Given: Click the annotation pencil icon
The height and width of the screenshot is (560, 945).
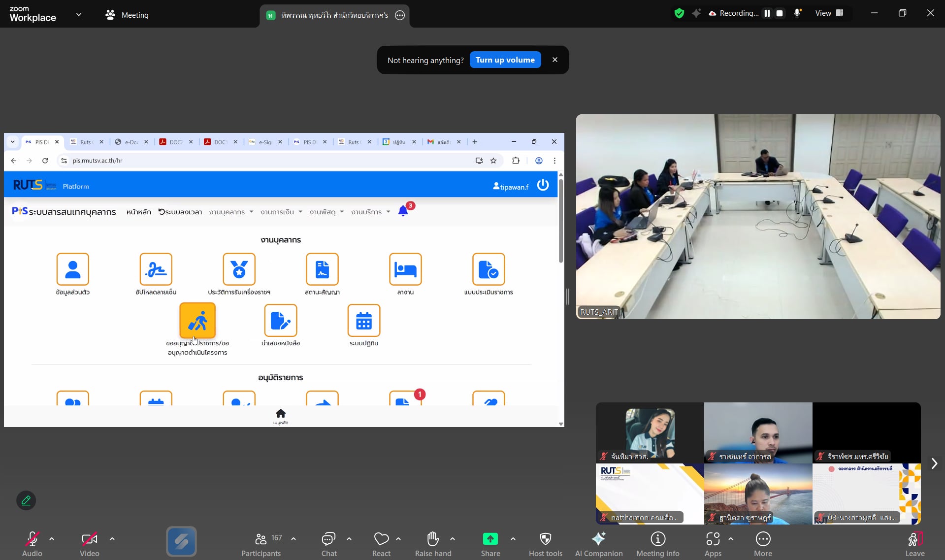Looking at the screenshot, I should click(26, 500).
